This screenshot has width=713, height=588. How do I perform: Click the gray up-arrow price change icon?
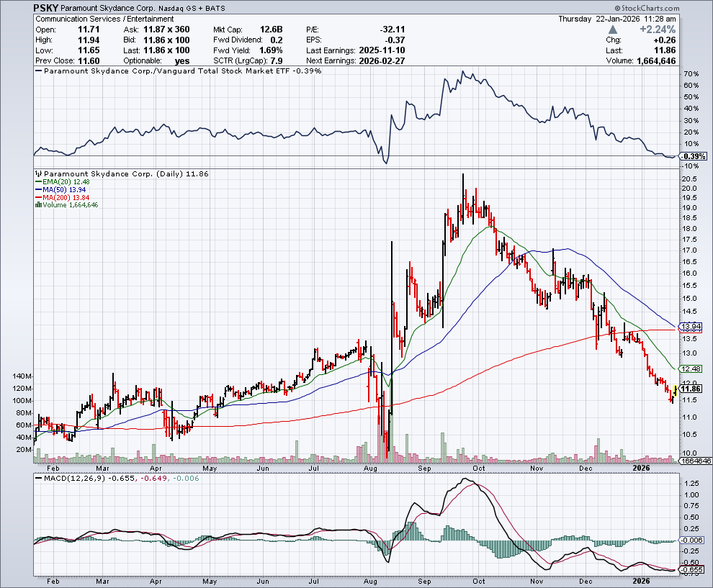pos(613,30)
